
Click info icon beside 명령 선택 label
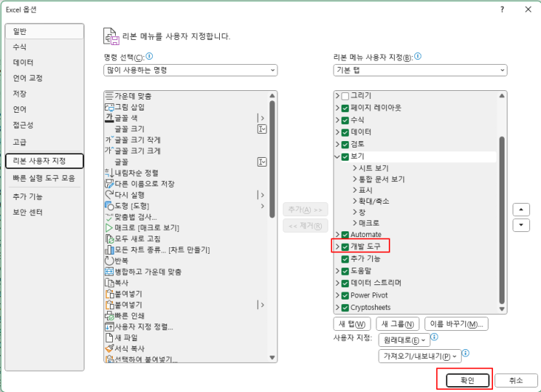149,56
